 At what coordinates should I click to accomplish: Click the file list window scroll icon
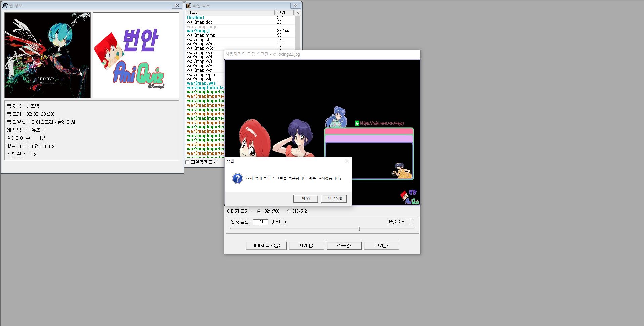point(188,6)
